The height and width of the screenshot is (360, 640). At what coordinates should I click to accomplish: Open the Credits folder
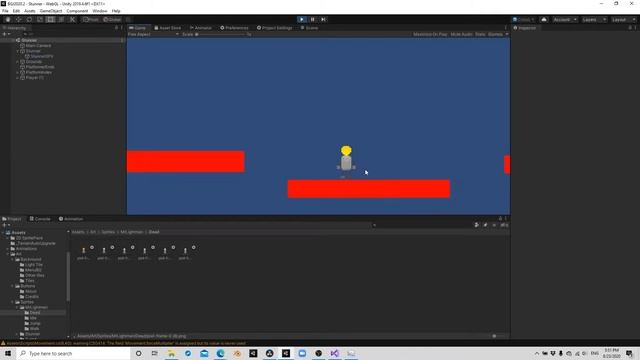coord(31,297)
